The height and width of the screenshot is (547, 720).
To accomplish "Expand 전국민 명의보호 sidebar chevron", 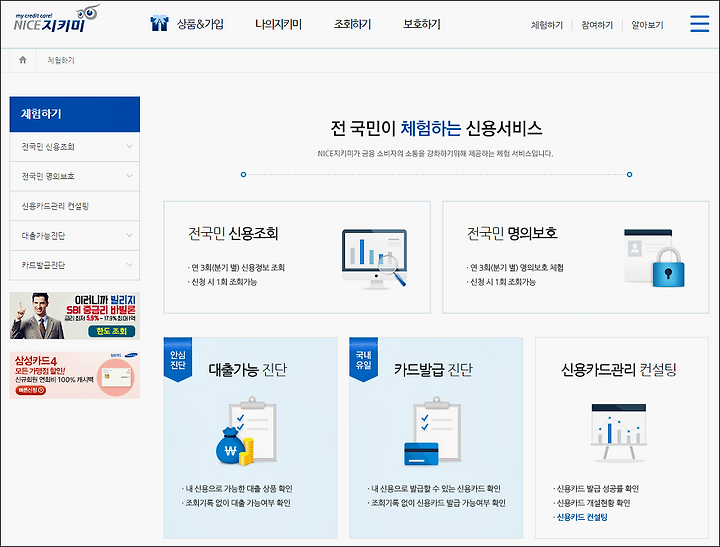I will pos(129,176).
